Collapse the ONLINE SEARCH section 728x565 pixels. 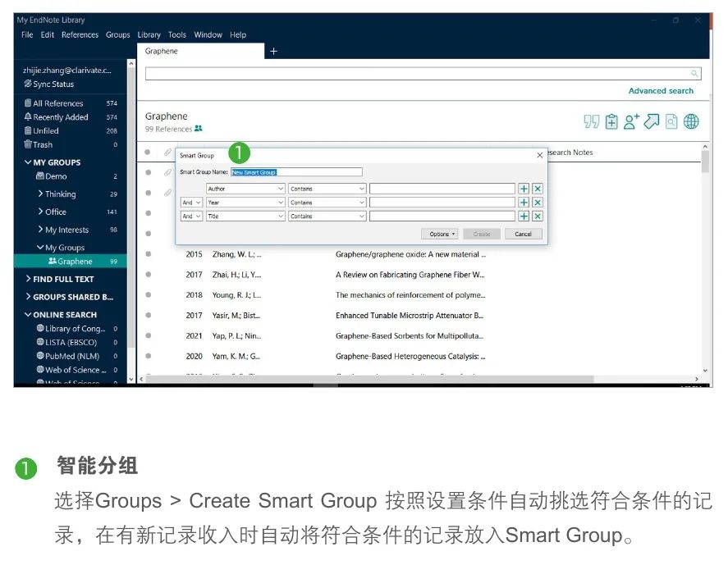pyautogui.click(x=27, y=315)
